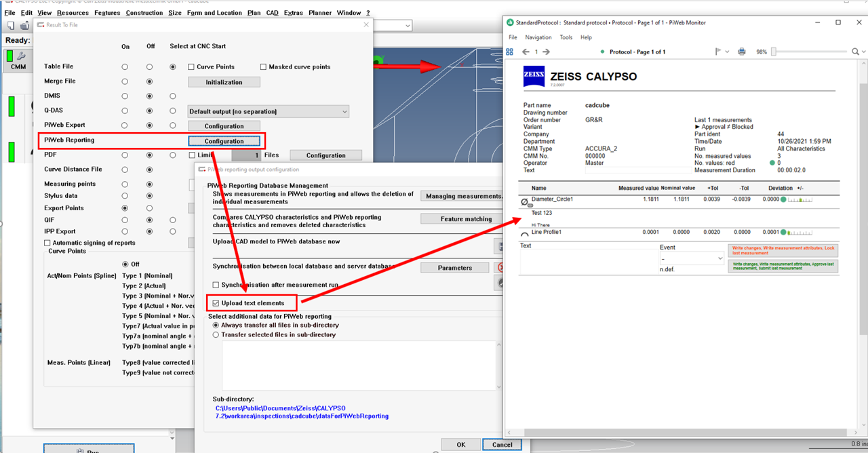The image size is (868, 453).
Task: Open the Form and Location menu
Action: [214, 13]
